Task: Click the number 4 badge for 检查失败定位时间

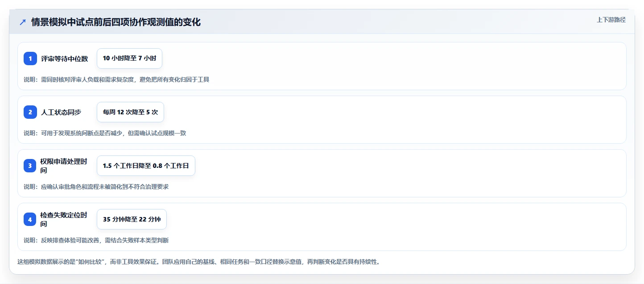Action: tap(30, 219)
